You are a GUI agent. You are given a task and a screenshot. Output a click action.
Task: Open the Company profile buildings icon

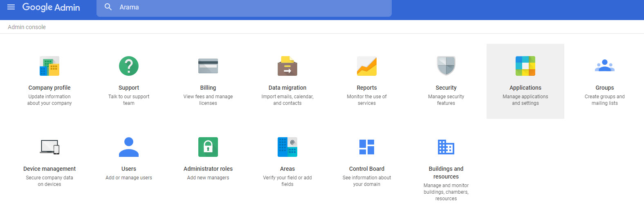49,66
